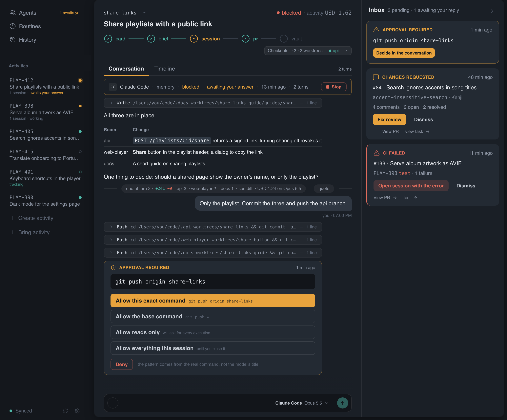Click the warning triangle on the inbox Approval Required card
Image resolution: width=507 pixels, height=420 pixels.
tap(376, 30)
